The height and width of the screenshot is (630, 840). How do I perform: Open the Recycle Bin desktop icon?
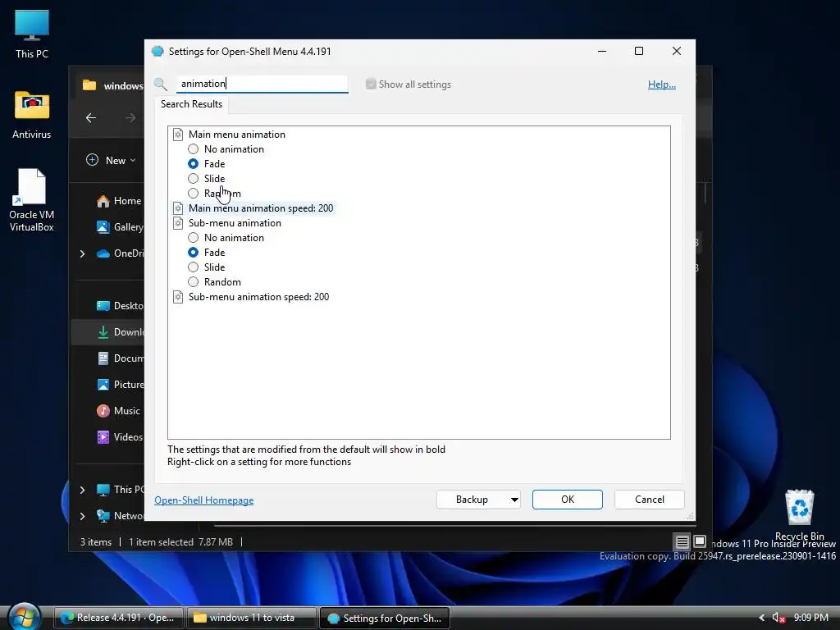point(799,515)
